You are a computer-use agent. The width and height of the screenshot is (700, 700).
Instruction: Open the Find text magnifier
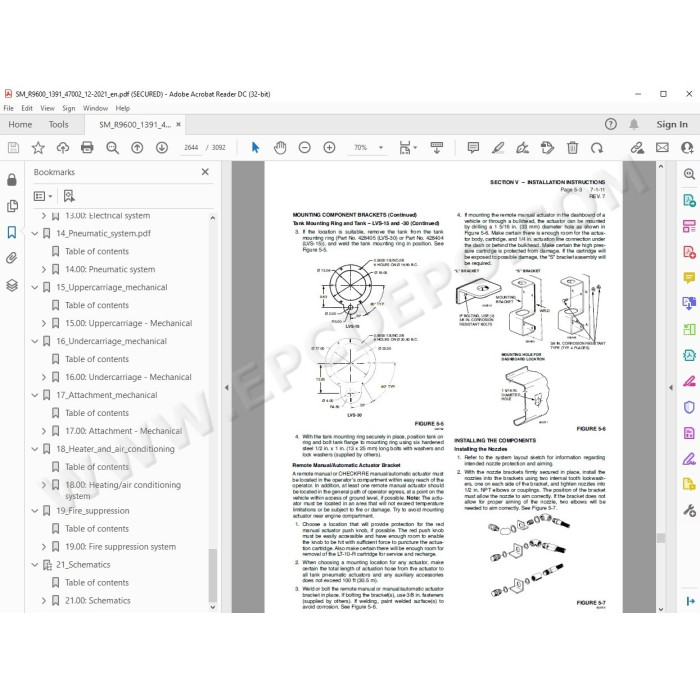coord(112,148)
